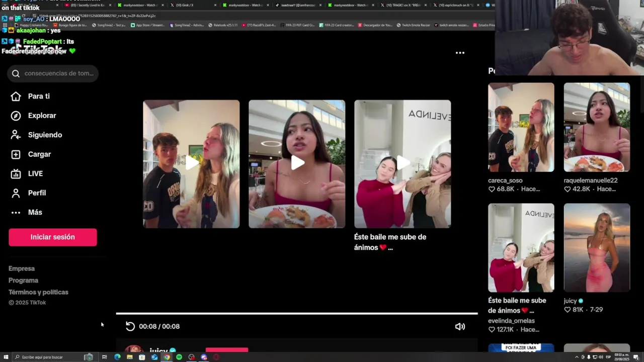Open the Términos y políticas link
Screen dimensions: 644x362
(x=38, y=292)
